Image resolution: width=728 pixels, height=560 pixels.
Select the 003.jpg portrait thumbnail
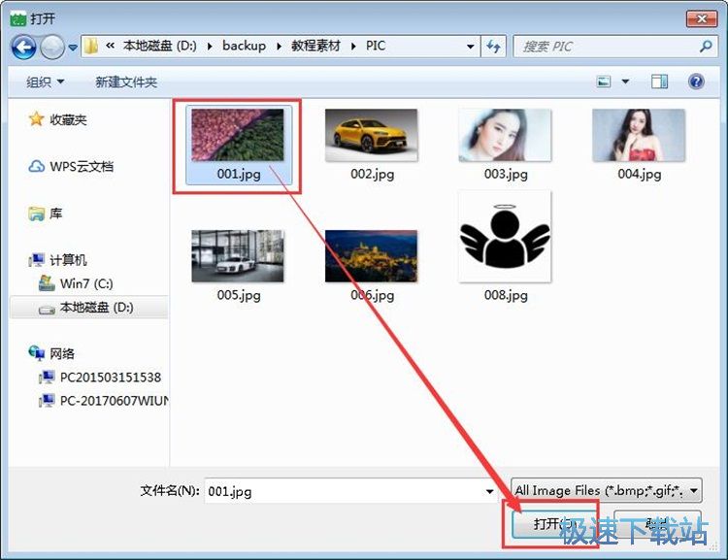(505, 135)
